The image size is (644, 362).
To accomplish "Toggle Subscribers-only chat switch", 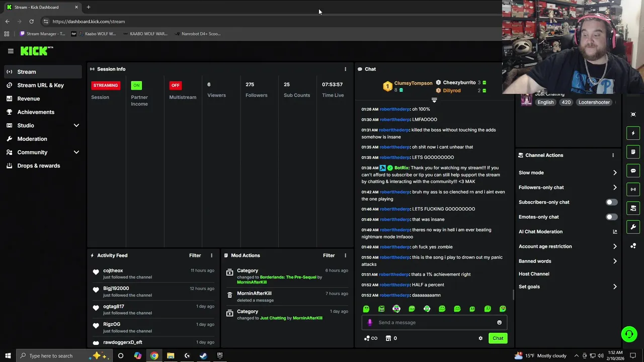I will (x=611, y=202).
